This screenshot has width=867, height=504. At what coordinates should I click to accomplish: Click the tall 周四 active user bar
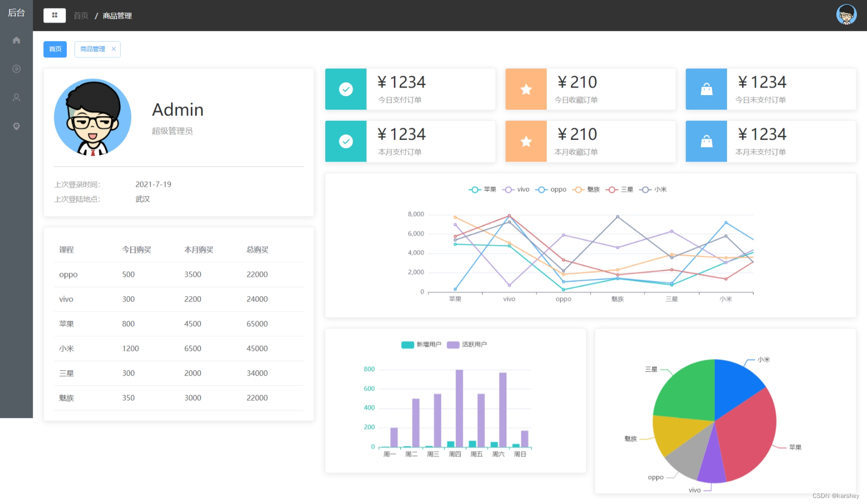tap(459, 408)
